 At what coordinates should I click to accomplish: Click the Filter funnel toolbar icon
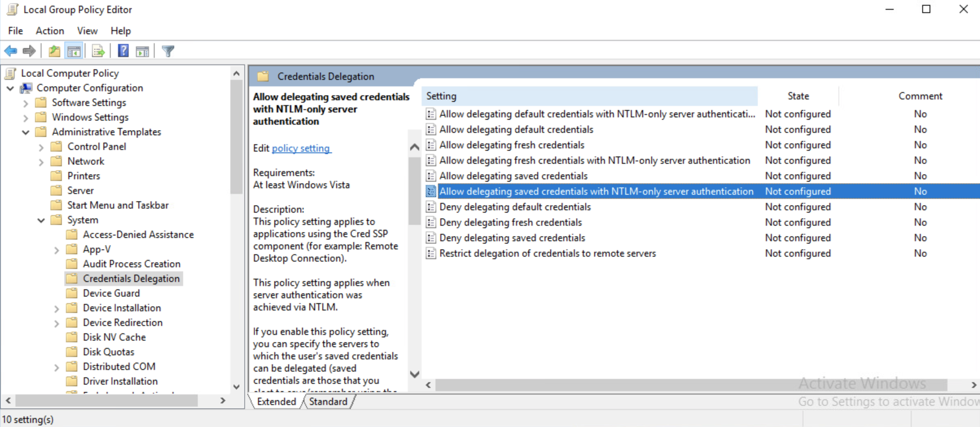click(x=168, y=51)
